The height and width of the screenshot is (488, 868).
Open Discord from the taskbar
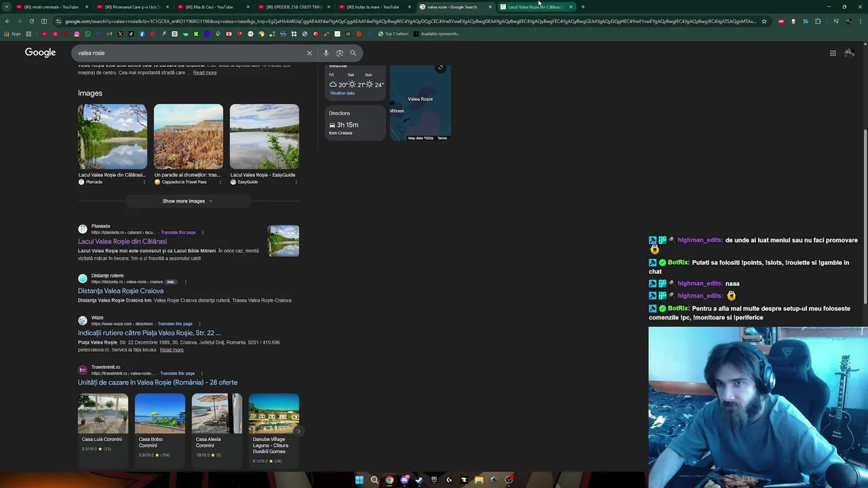pos(404,480)
